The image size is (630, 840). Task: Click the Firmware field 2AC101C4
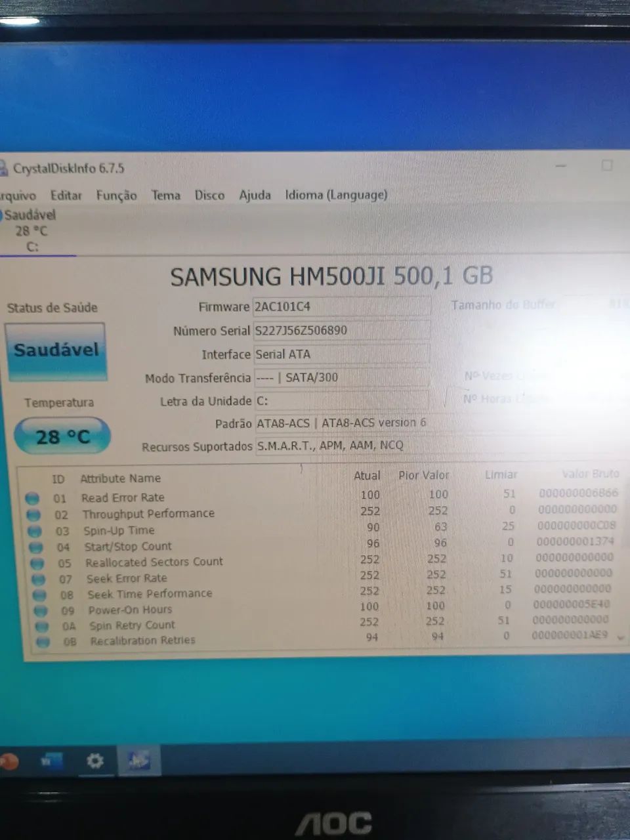(341, 306)
